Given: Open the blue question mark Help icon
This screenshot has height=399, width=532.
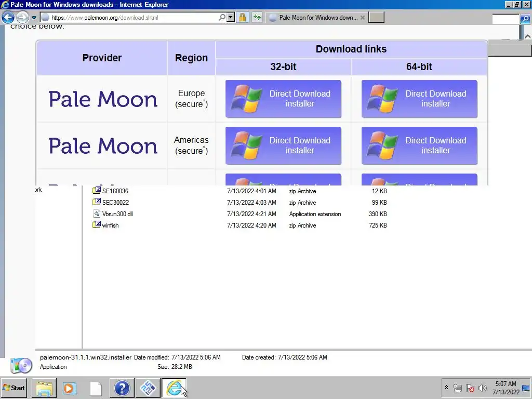Looking at the screenshot, I should (x=122, y=388).
